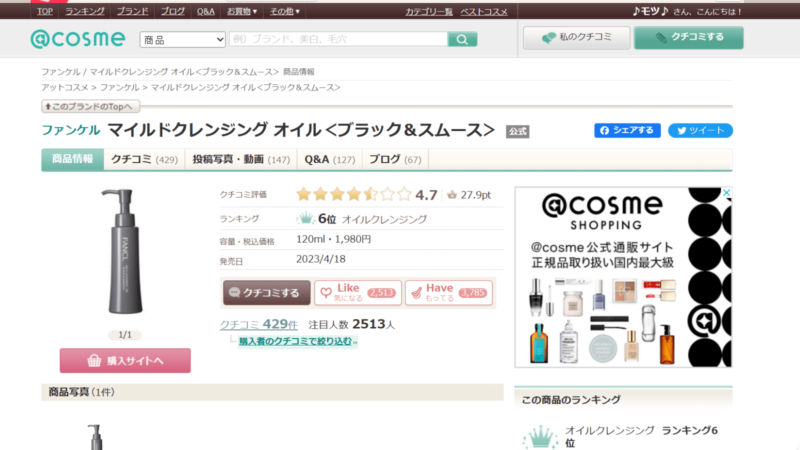The height and width of the screenshot is (450, 800).
Task: Switch to the 投稿写真・動画 (147) tab
Action: point(241,160)
